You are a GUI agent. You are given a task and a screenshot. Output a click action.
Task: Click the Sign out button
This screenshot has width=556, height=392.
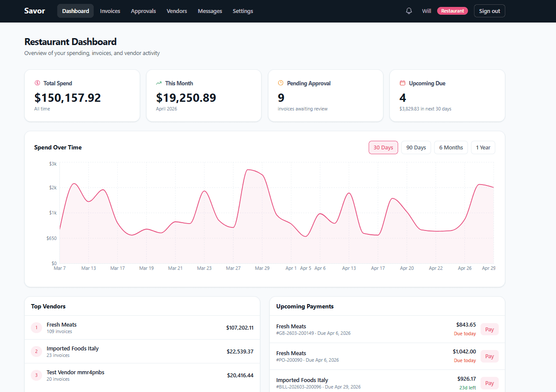pyautogui.click(x=489, y=10)
